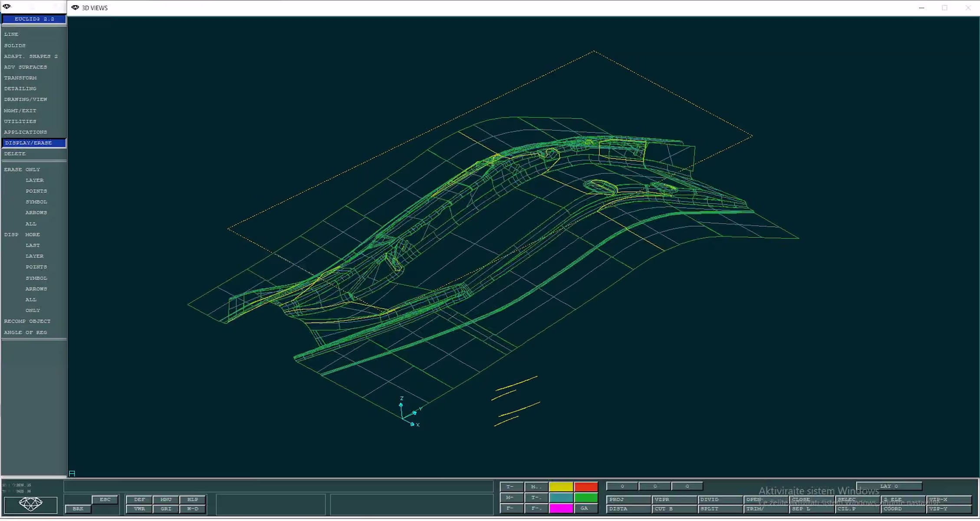
Task: Click the ESC button
Action: 105,500
